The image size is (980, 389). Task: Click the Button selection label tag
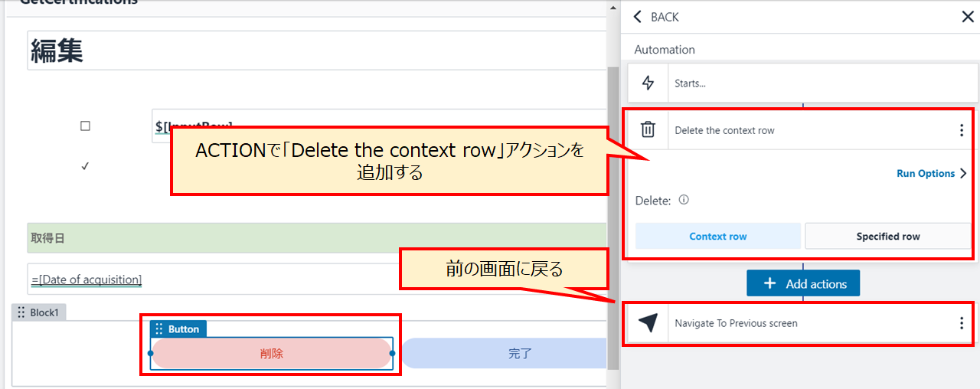click(178, 329)
